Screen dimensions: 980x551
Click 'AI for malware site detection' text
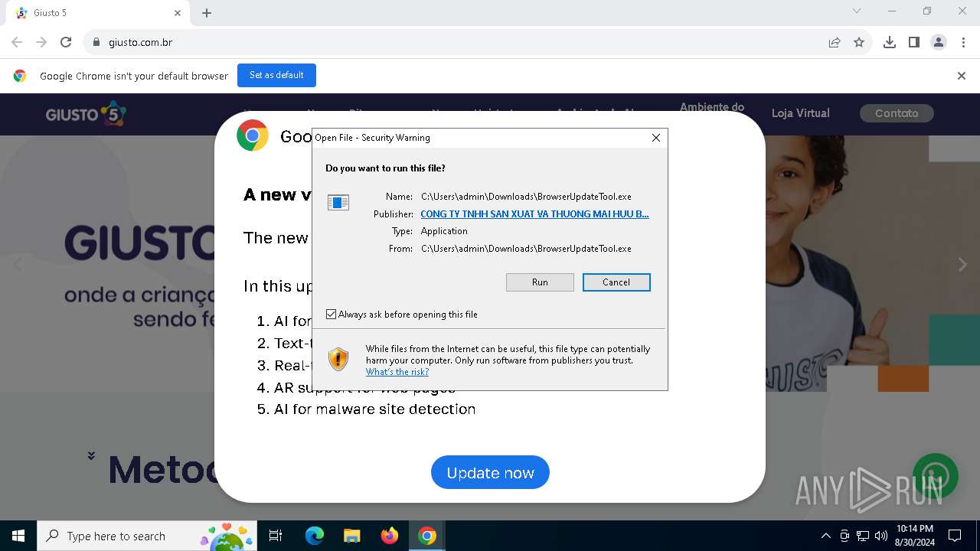[x=374, y=409]
